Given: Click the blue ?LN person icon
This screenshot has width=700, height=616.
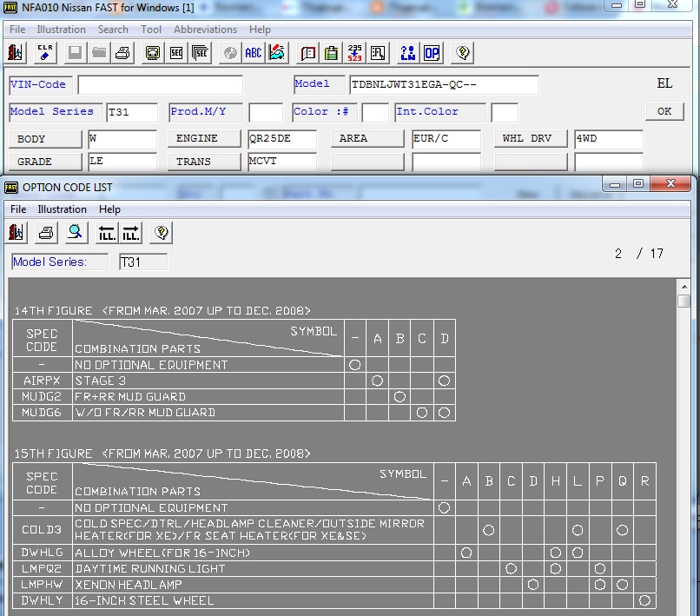Looking at the screenshot, I should pyautogui.click(x=408, y=53).
